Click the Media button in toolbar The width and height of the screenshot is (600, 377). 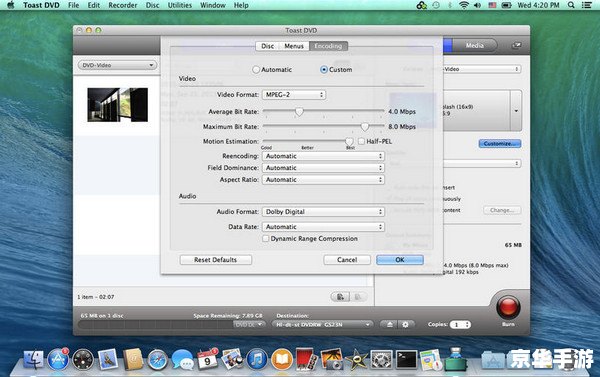pos(474,46)
